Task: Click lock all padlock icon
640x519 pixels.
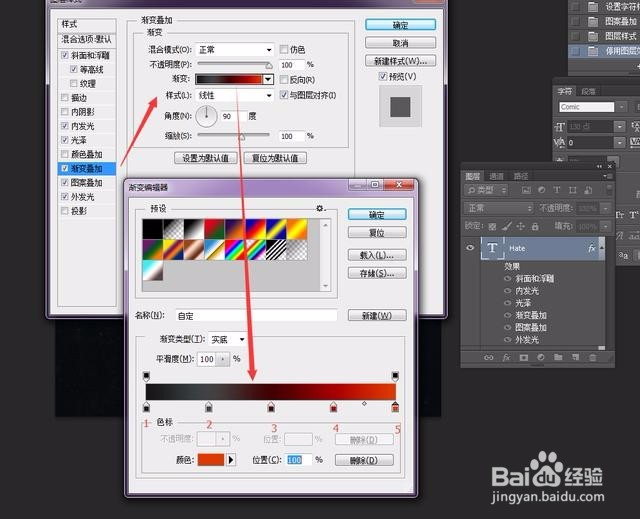Action: [535, 226]
